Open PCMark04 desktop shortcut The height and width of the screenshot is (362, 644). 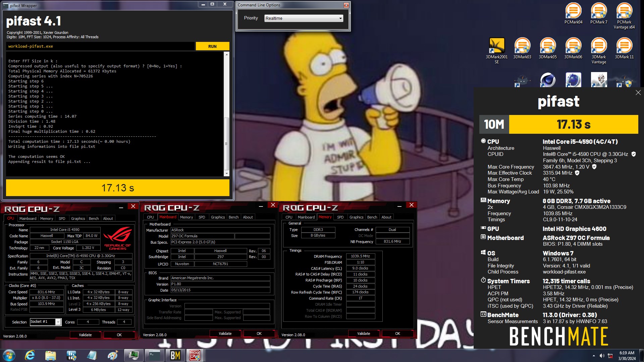point(573,13)
